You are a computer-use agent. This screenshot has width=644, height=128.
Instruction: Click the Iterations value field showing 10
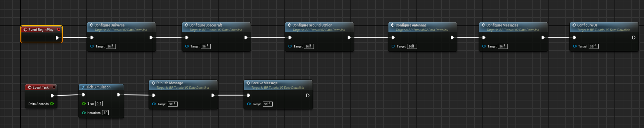tap(105, 113)
